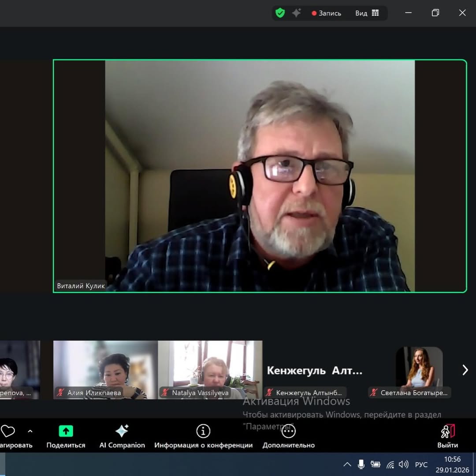Viewport: 476px width, 476px height.
Task: Select Кенжегуль Алтынбекова's participant tile
Action: click(x=314, y=371)
